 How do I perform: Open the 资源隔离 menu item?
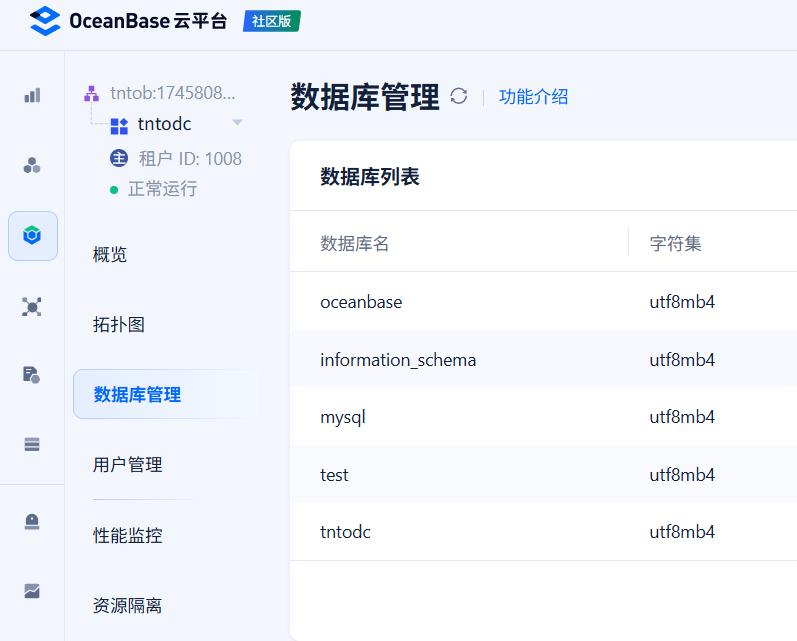127,605
